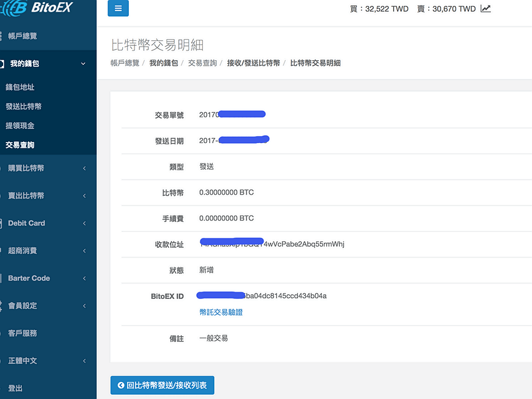Go to 帳戶總覽 in the sidebar
Viewport: 532px width, 399px height.
22,36
